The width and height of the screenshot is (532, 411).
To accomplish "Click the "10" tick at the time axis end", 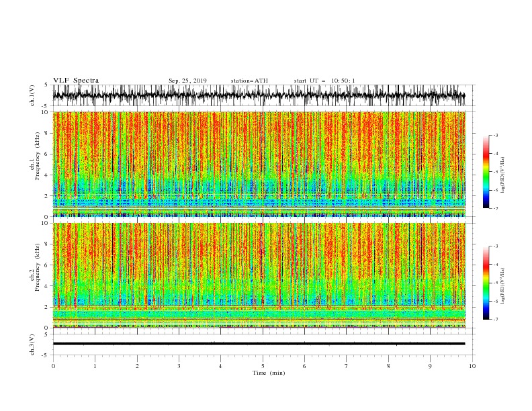I will 472,366.
